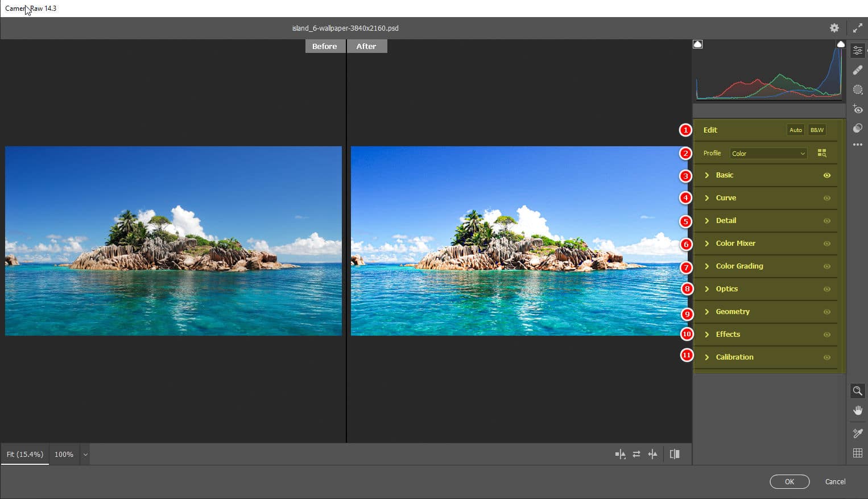Toggle visibility of Optics adjustments
Viewport: 868px width, 499px height.
[828, 289]
